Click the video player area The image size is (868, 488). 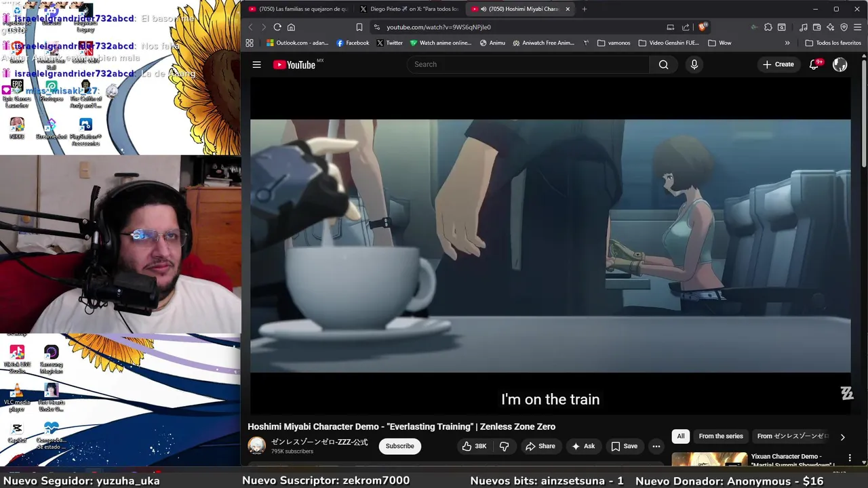(550, 246)
